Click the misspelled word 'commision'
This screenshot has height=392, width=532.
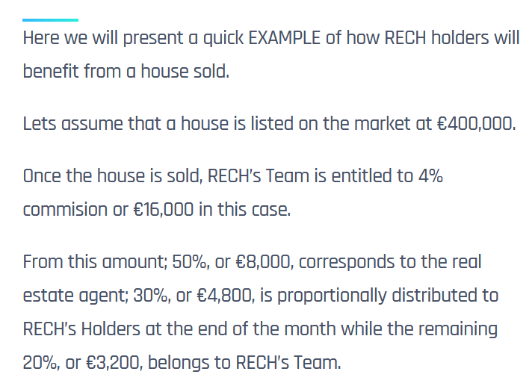pos(65,209)
